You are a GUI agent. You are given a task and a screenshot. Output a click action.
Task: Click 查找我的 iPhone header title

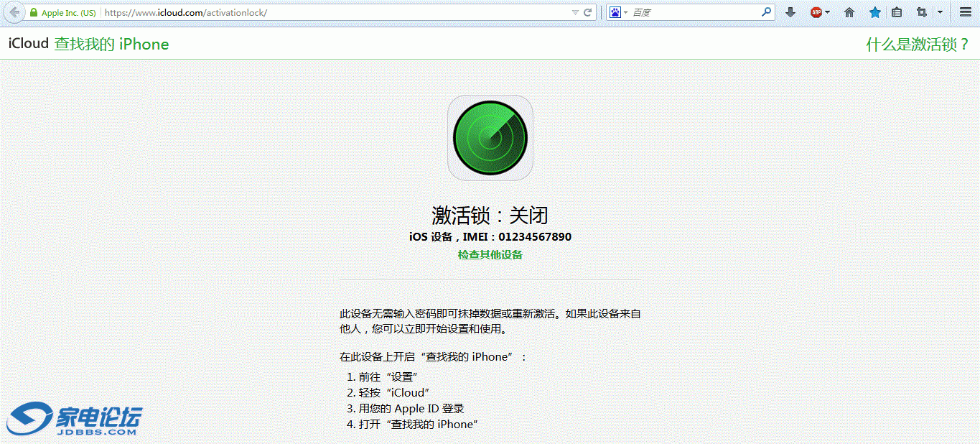tap(111, 44)
